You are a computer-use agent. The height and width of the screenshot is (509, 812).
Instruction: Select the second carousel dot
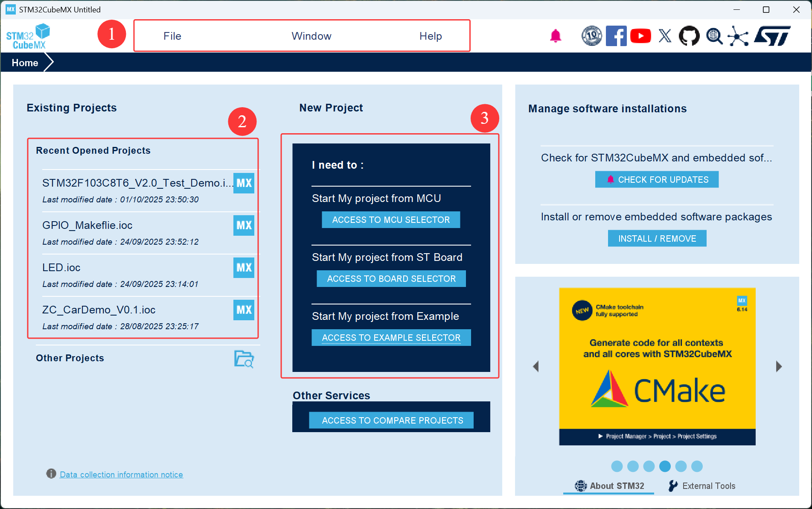(x=633, y=466)
